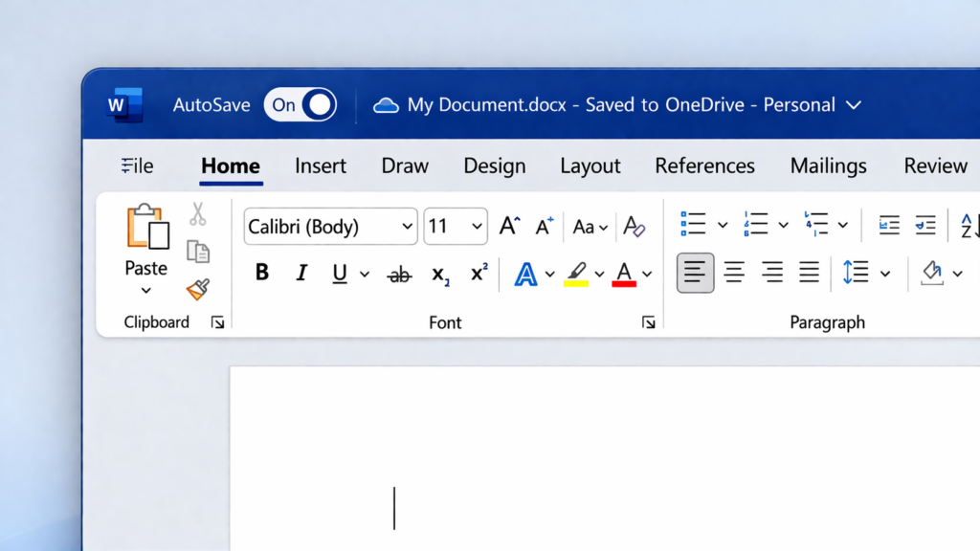The height and width of the screenshot is (551, 980).
Task: Toggle Superscript formatting
Action: [x=479, y=273]
